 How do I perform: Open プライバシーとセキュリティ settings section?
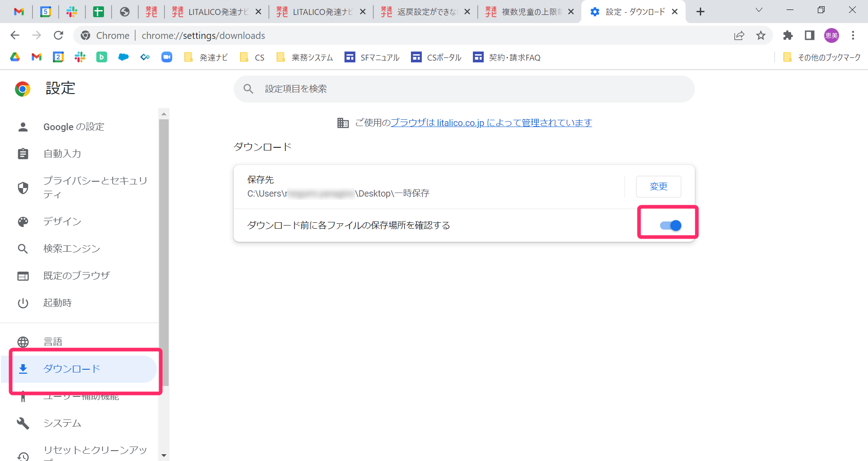pos(95,187)
